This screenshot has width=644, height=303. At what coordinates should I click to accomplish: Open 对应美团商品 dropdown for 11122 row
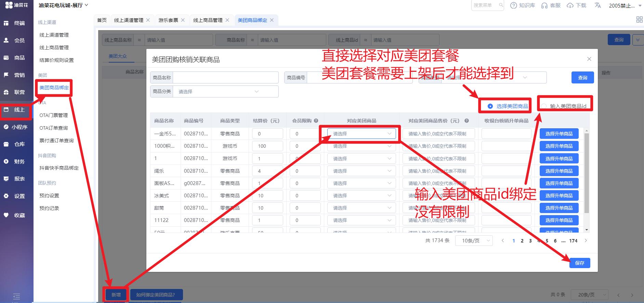[362, 220]
